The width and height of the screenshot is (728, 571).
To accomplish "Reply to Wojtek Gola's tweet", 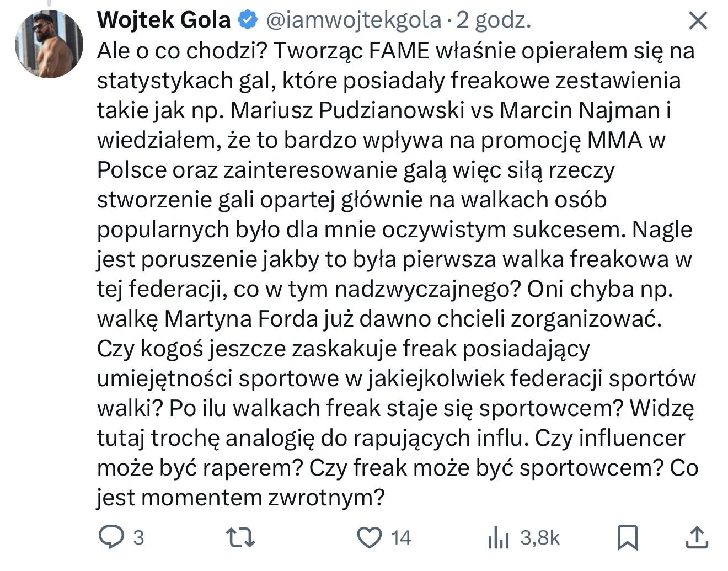I will tap(112, 537).
